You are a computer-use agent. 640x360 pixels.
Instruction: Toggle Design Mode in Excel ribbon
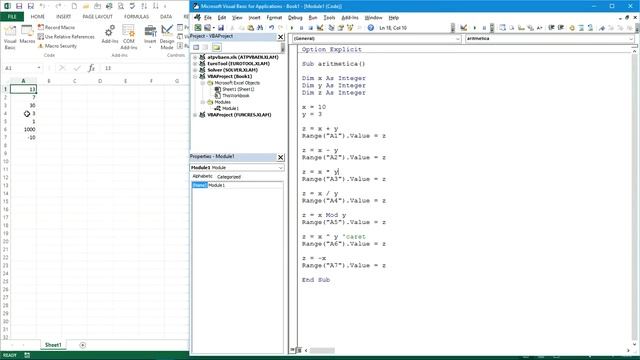tap(167, 37)
